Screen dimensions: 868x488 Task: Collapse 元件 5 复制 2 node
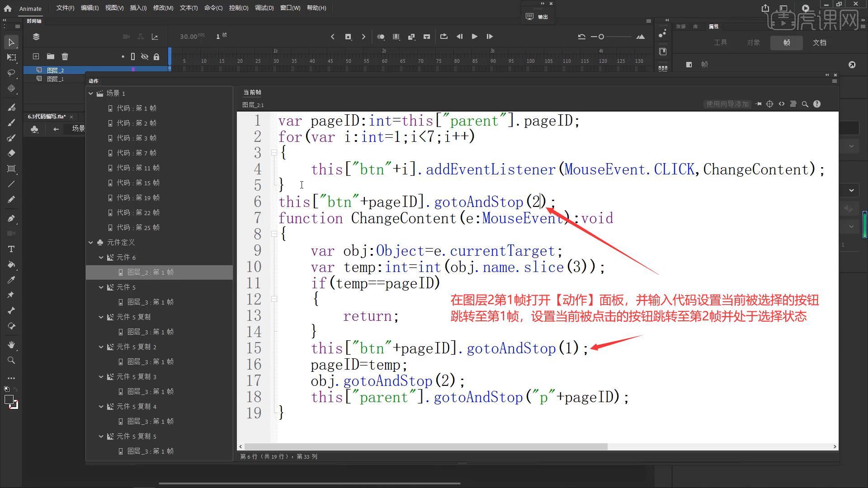(x=101, y=347)
